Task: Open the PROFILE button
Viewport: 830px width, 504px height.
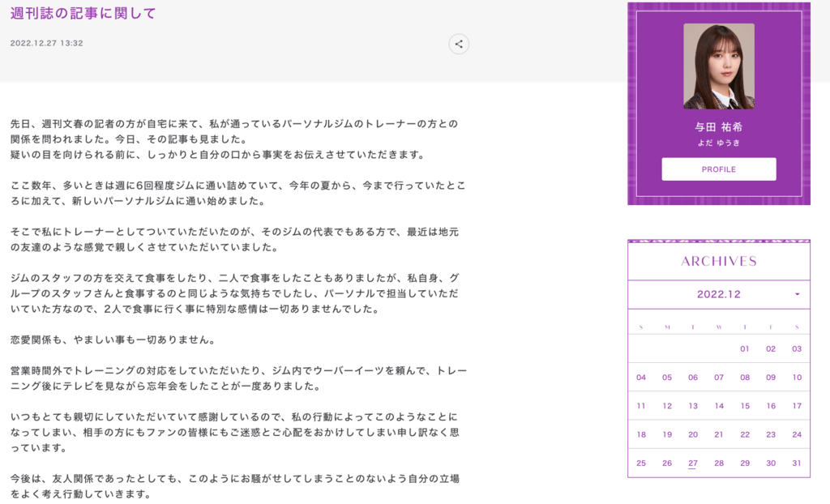Action: click(x=719, y=169)
